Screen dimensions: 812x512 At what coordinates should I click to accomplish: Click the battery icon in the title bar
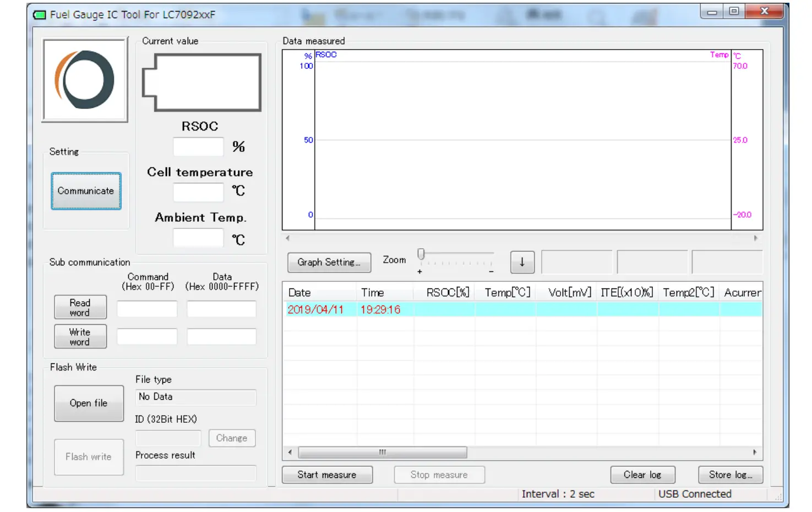click(39, 16)
